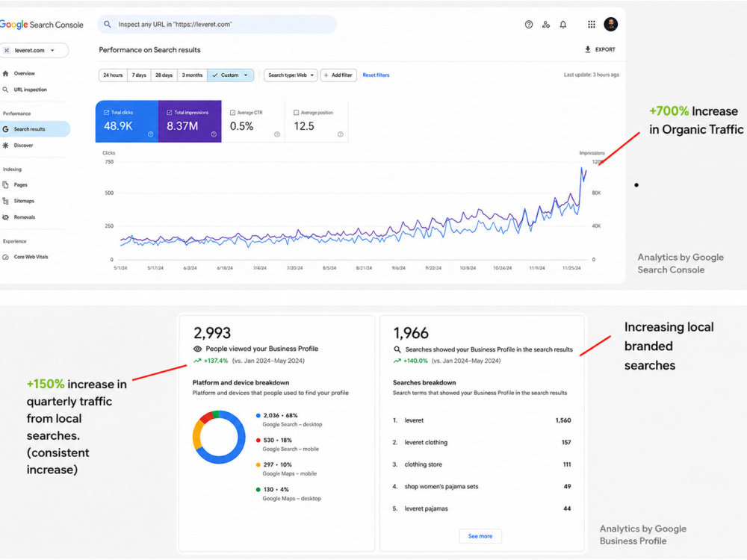Screen dimensions: 747x560
Task: Select the 24 hours range tab
Action: [113, 75]
